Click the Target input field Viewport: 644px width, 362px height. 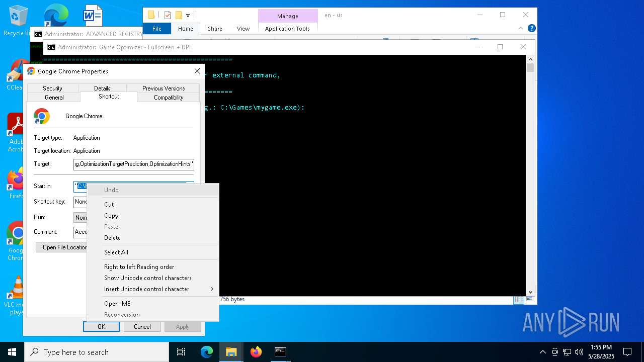coord(134,164)
